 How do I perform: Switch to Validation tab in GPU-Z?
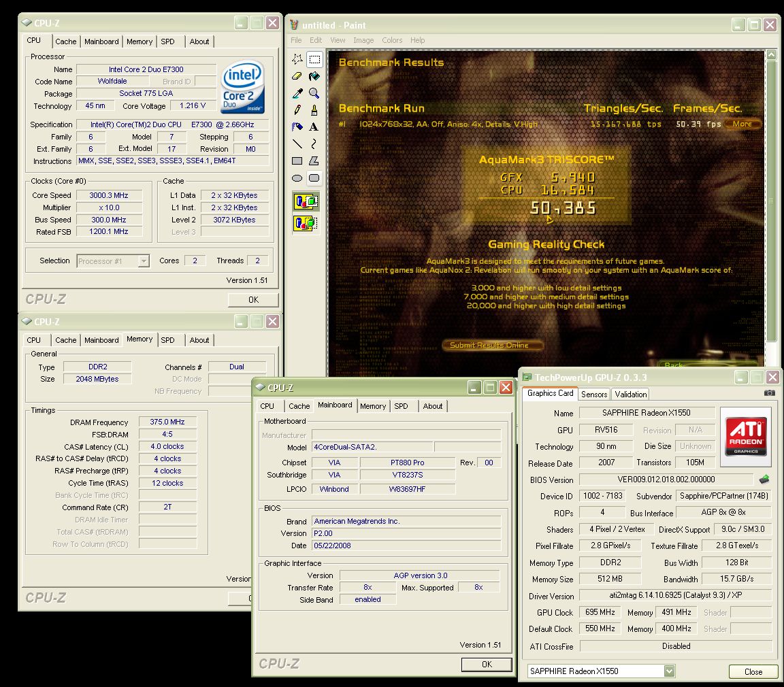[x=630, y=395]
